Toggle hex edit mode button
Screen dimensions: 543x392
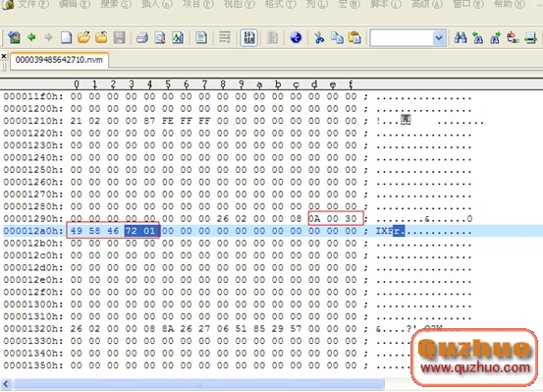248,37
